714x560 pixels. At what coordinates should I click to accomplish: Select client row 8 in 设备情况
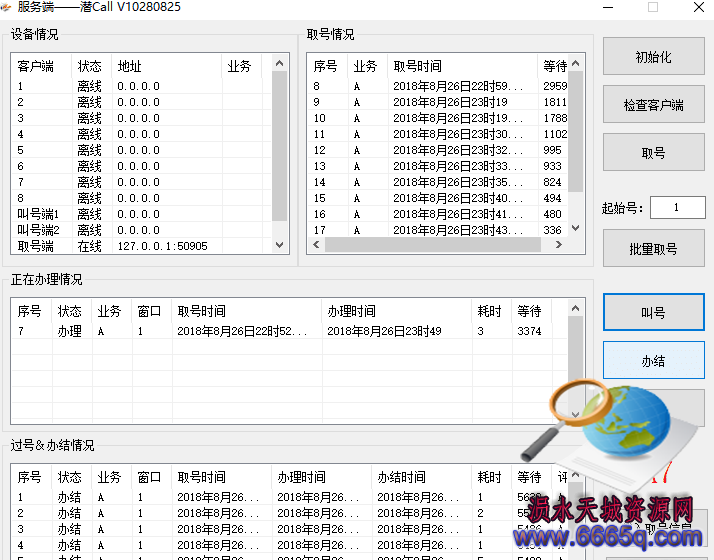coord(141,198)
